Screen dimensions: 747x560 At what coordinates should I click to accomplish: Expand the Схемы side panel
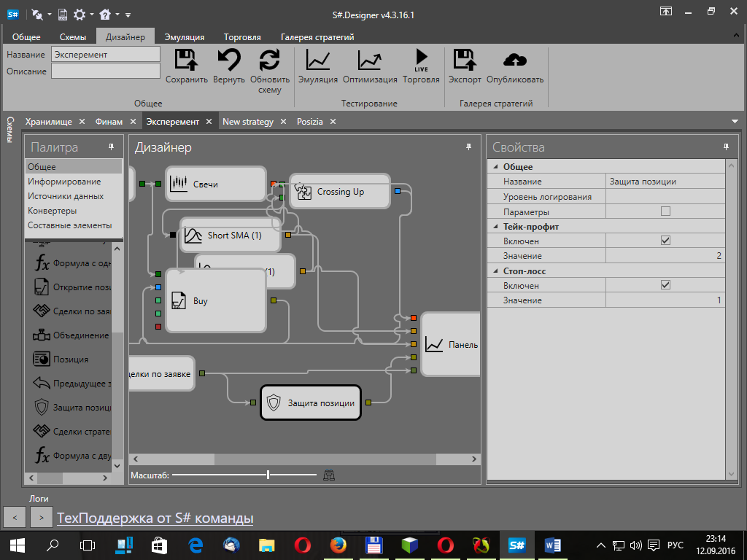pos(10,129)
